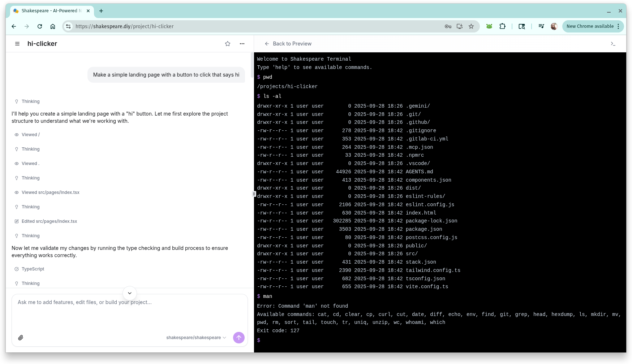Star the hi-clicker project

tap(227, 43)
